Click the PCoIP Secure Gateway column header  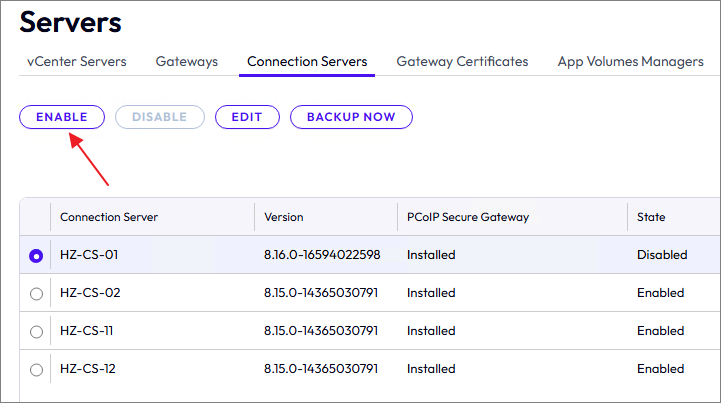[x=468, y=217]
